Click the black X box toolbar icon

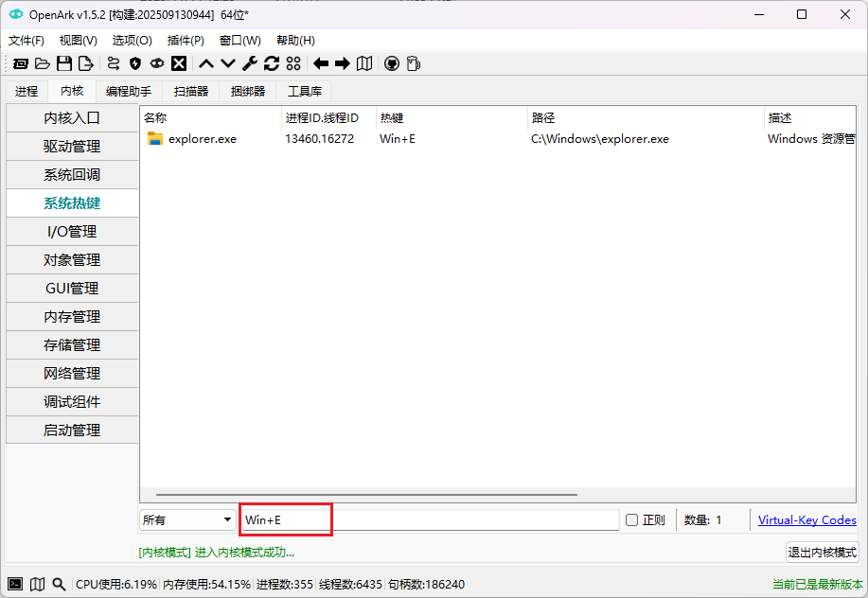(179, 63)
